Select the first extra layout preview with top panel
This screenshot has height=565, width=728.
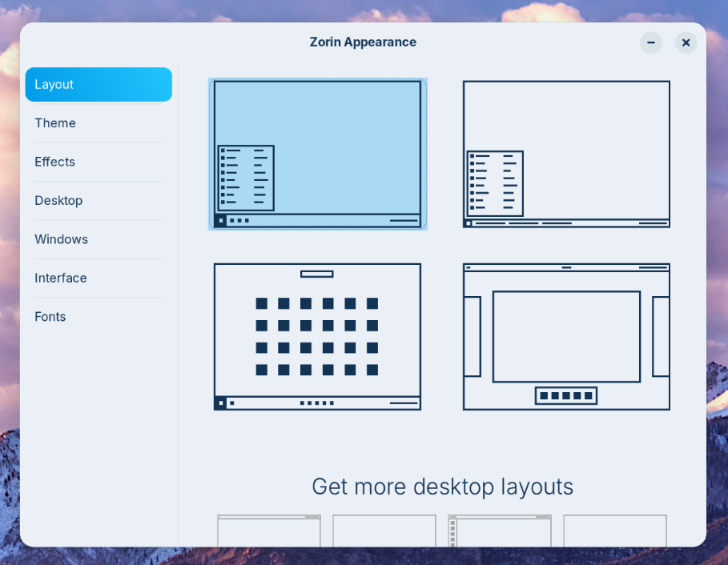[x=269, y=531]
